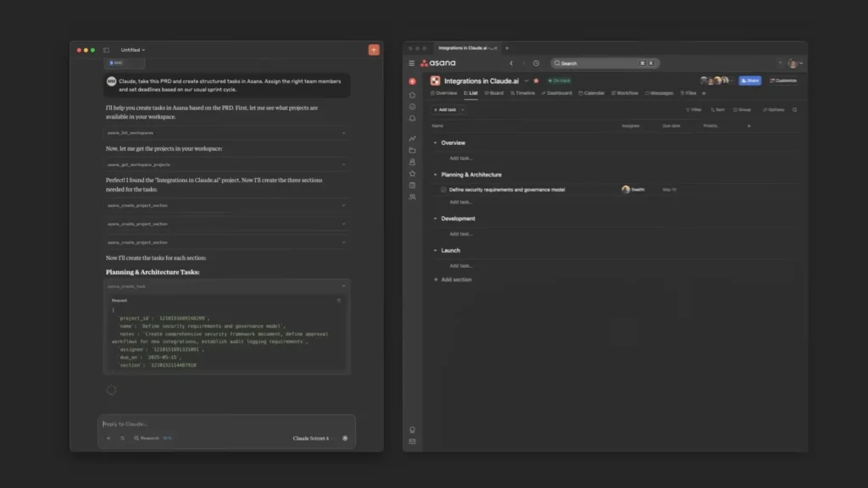Viewport: 868px width, 488px height.
Task: Open the Filter option
Action: 693,109
